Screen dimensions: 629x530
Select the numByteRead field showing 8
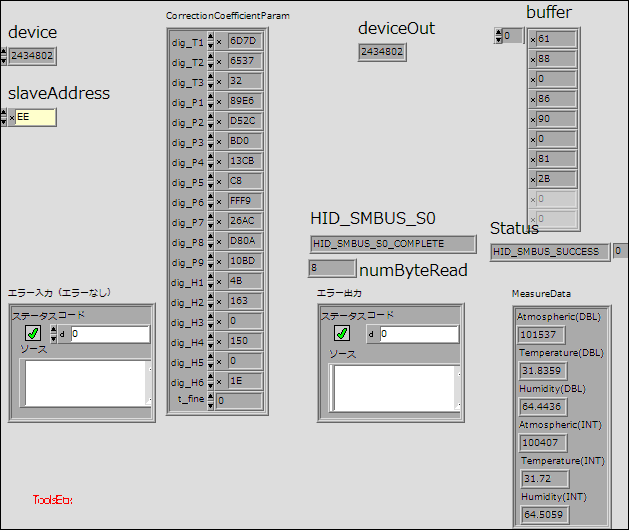(x=332, y=268)
